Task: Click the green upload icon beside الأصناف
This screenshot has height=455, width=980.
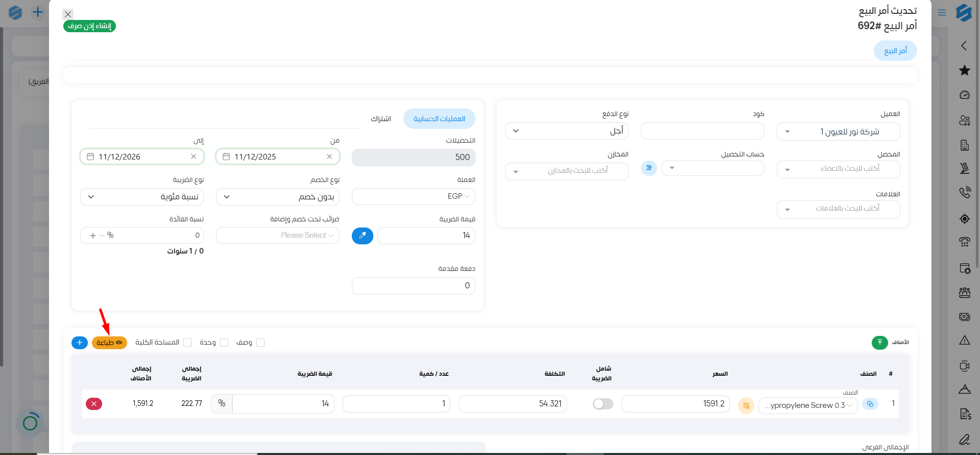Action: (879, 343)
